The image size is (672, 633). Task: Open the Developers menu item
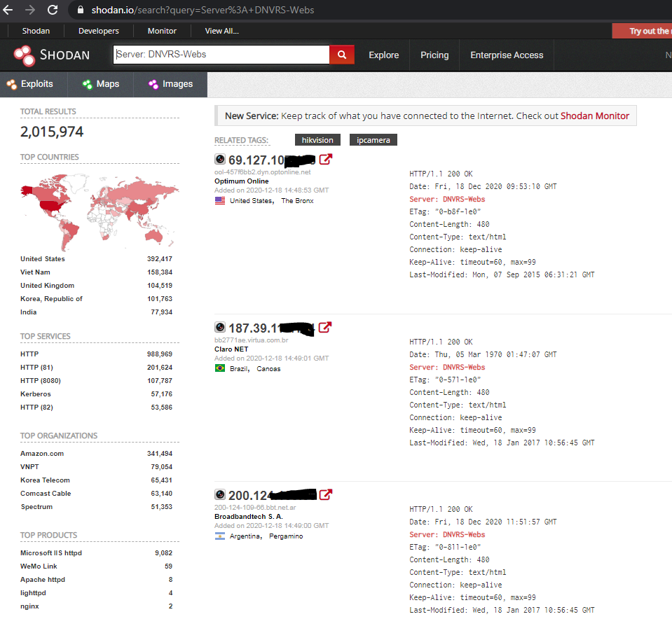click(98, 31)
